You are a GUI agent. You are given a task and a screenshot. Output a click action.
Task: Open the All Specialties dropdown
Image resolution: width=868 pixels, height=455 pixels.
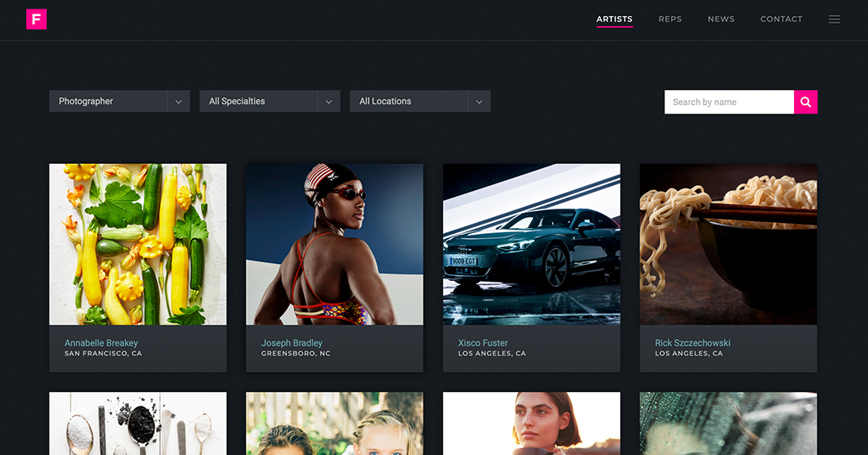point(269,102)
